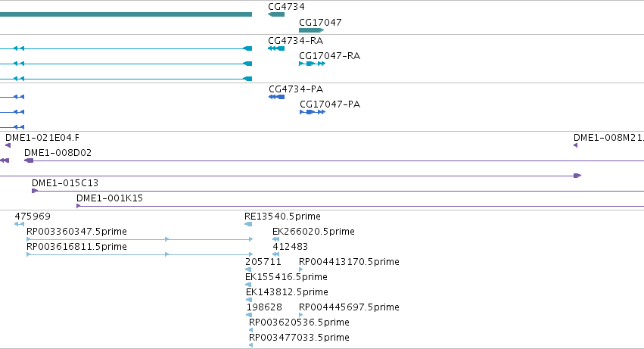
Task: Click the 412483 EST glyph
Action: point(276,254)
